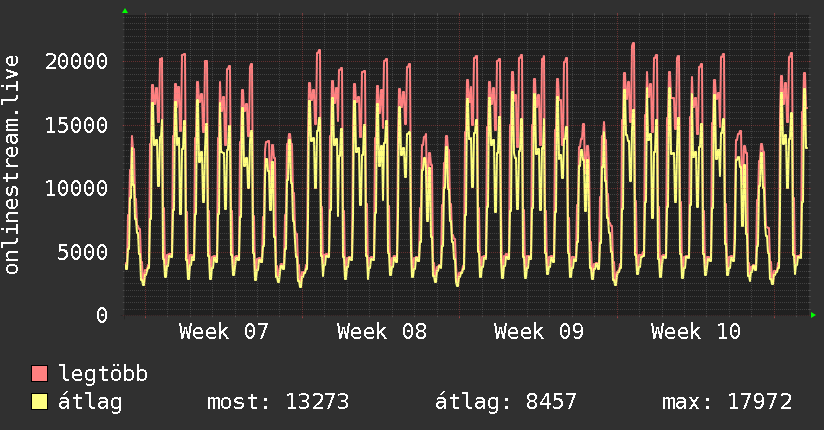Select the Week 08 axis label
The height and width of the screenshot is (430, 824).
click(x=381, y=332)
